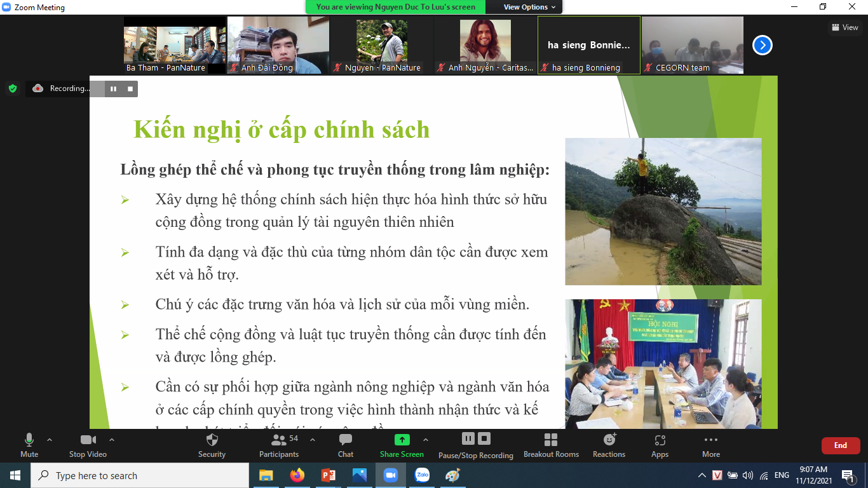Click the More options icon

[710, 440]
